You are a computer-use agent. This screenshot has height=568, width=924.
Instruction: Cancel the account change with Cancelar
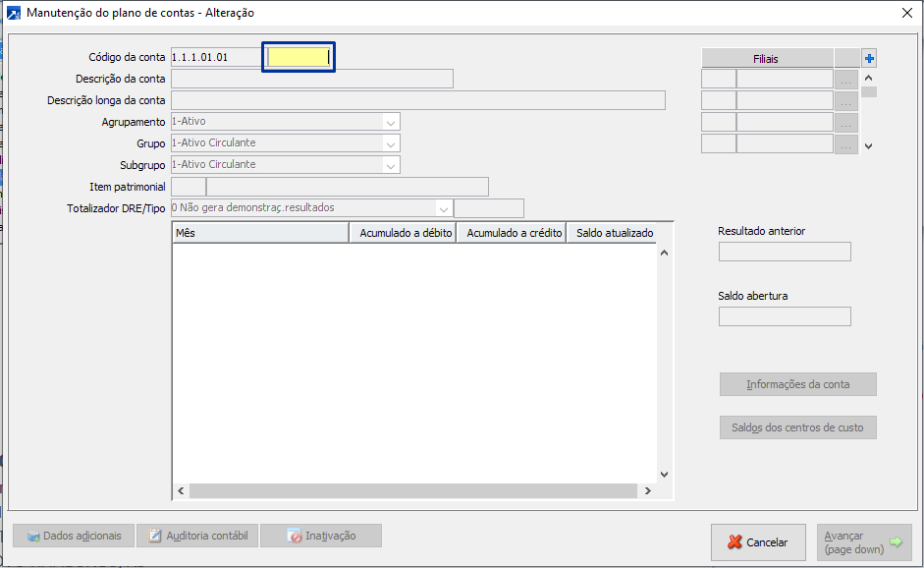758,542
